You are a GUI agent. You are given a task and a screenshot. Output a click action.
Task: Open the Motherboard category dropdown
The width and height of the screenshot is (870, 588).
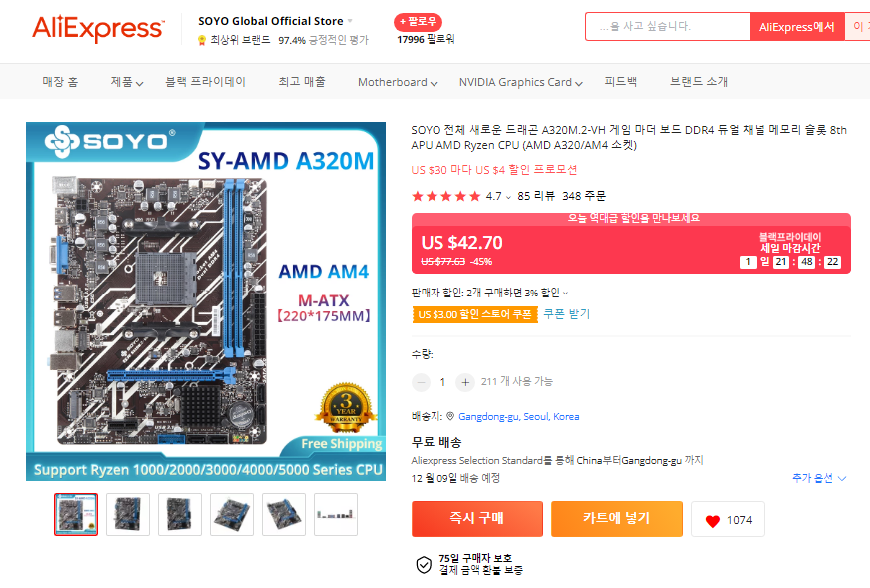[x=398, y=82]
